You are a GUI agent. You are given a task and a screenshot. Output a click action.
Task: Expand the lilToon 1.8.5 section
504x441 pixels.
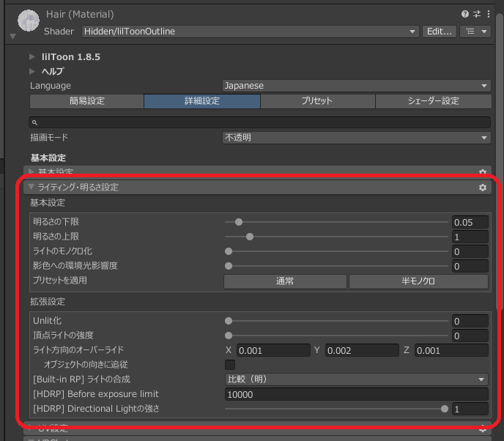click(32, 57)
